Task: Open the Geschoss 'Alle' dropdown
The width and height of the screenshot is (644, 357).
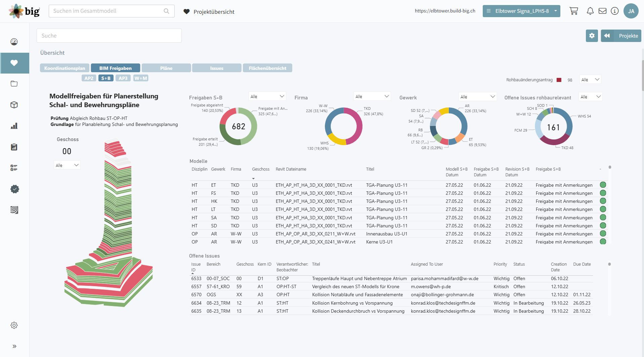Action: (67, 165)
